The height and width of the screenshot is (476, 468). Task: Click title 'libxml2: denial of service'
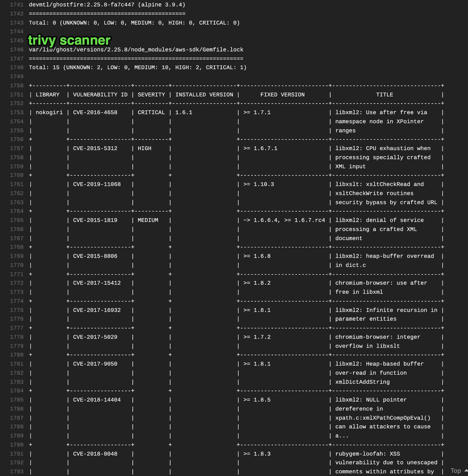(380, 220)
